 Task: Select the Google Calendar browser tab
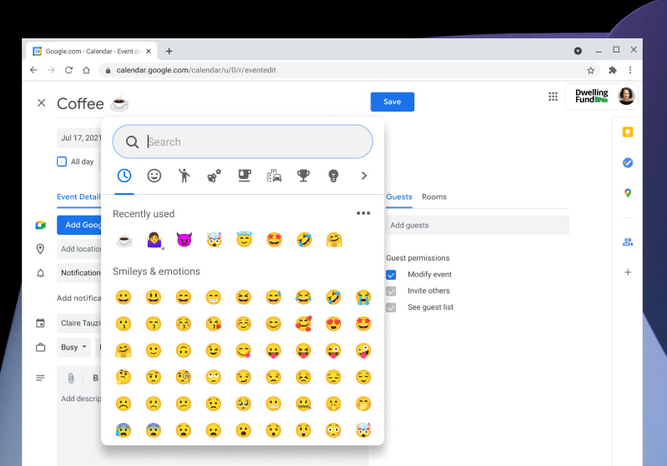tap(92, 51)
